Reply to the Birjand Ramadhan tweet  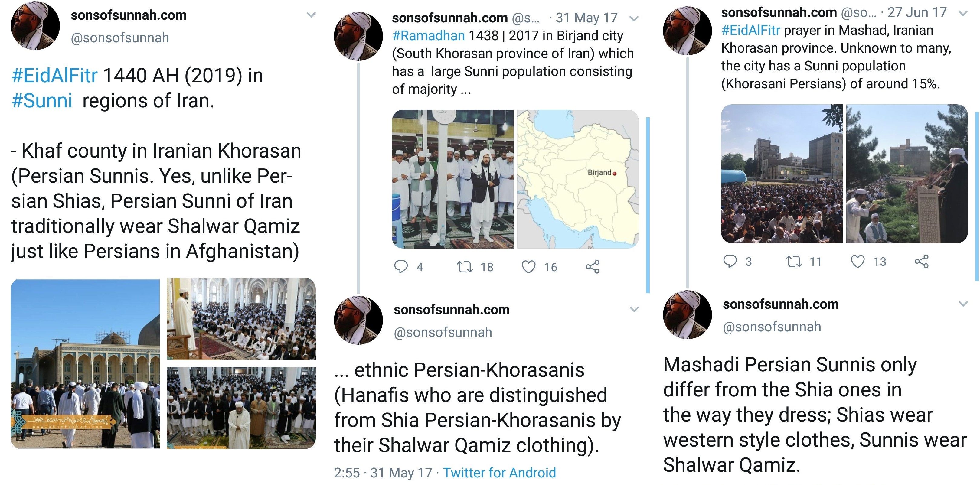(400, 267)
